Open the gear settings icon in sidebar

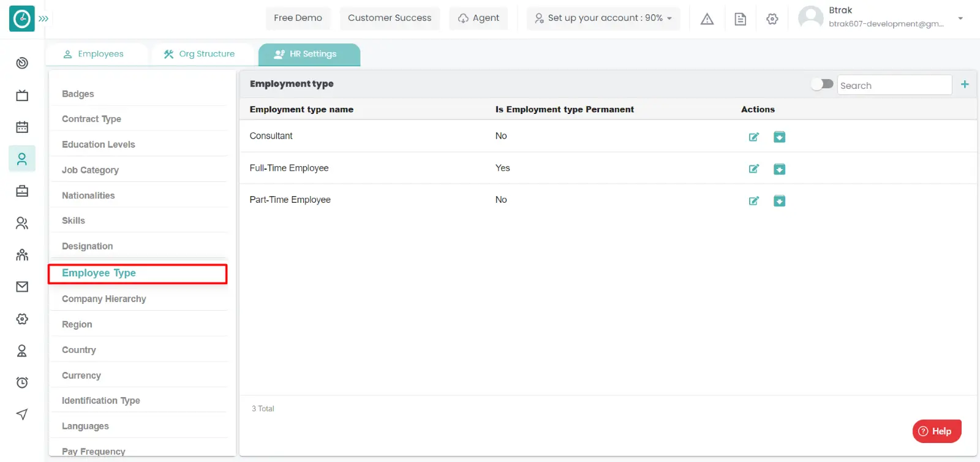pos(22,319)
